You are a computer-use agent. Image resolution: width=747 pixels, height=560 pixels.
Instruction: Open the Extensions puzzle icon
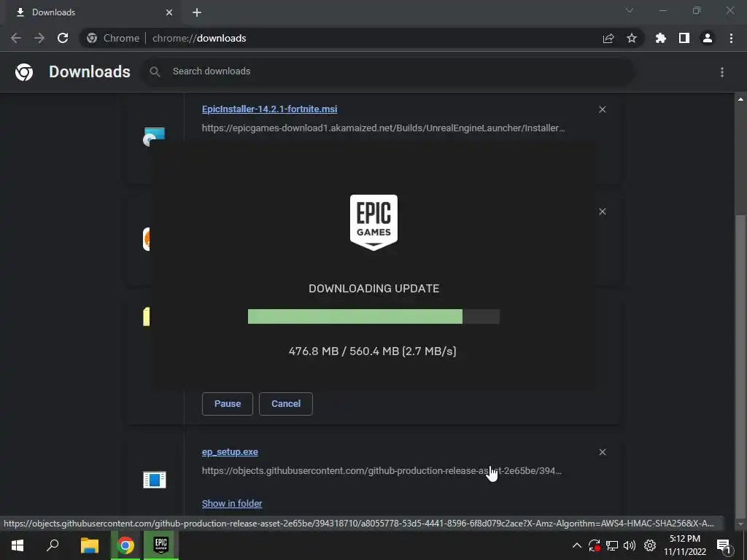click(661, 38)
